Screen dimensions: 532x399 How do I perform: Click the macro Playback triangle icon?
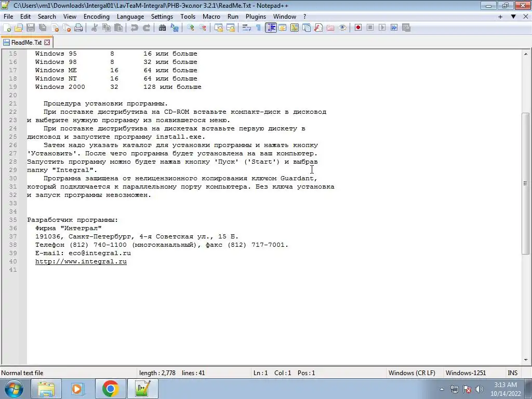coord(382,28)
